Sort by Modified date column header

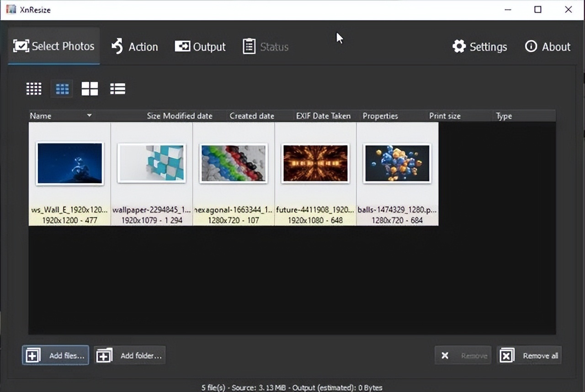coord(187,116)
